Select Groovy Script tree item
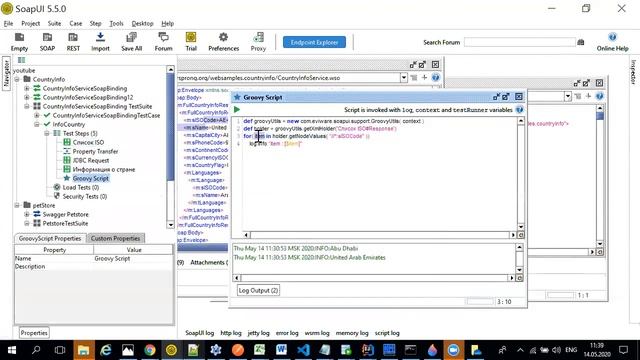The image size is (640, 360). [91, 178]
